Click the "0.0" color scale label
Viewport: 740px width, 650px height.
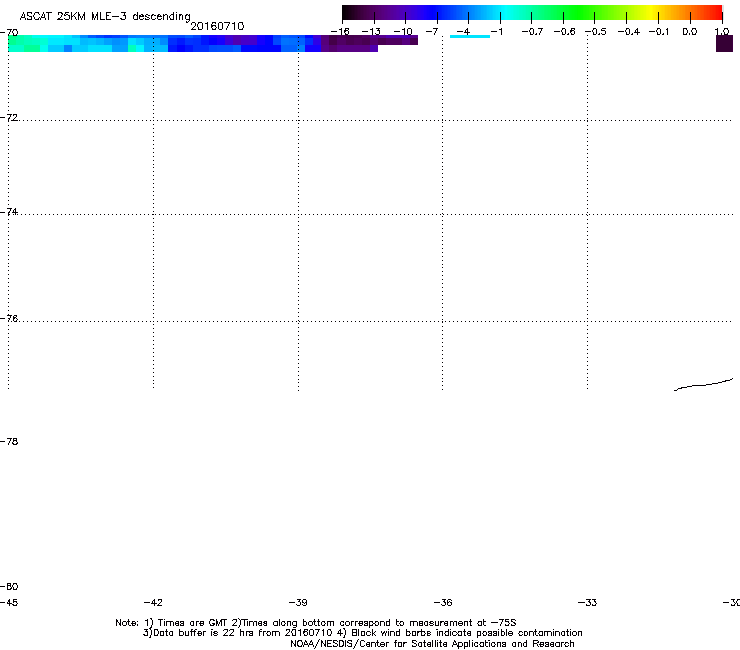690,32
